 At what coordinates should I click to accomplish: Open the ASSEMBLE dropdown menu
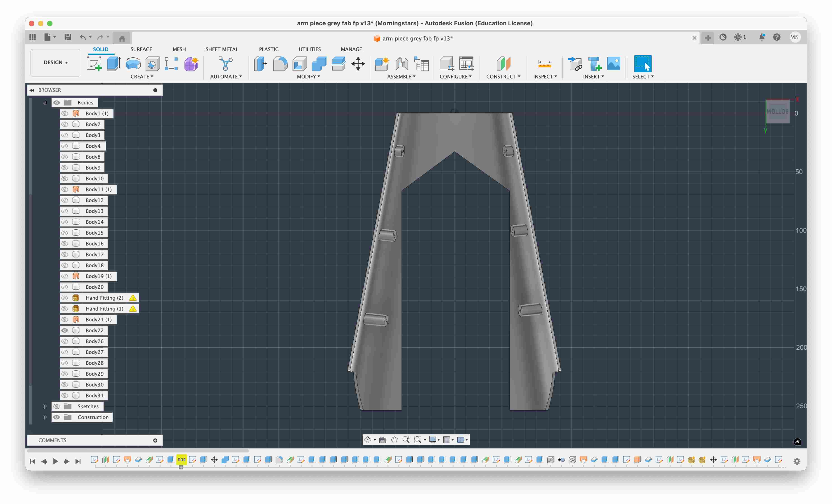[401, 77]
